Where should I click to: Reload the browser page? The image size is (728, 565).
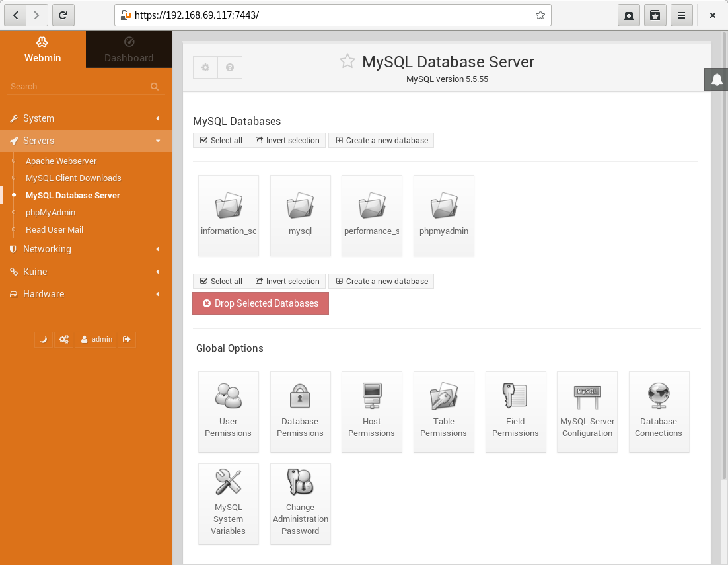[x=63, y=15]
